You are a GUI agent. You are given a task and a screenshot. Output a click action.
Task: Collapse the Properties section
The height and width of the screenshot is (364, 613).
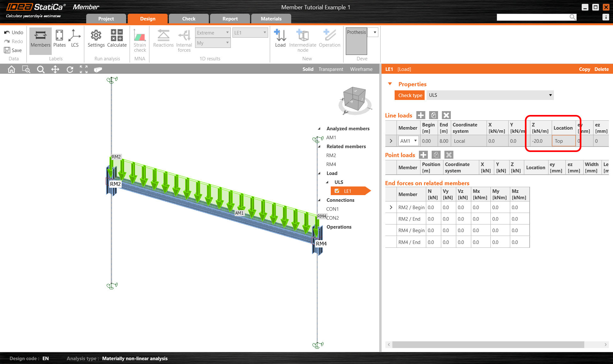pos(390,84)
